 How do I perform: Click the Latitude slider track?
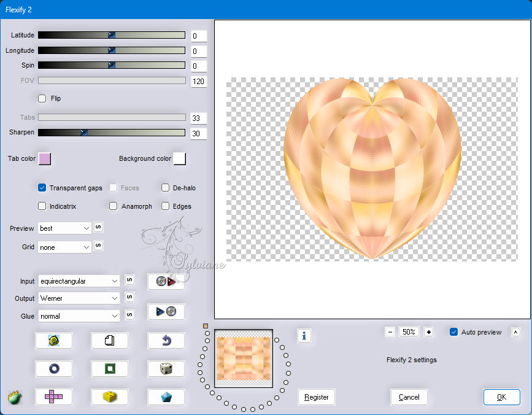tap(112, 35)
